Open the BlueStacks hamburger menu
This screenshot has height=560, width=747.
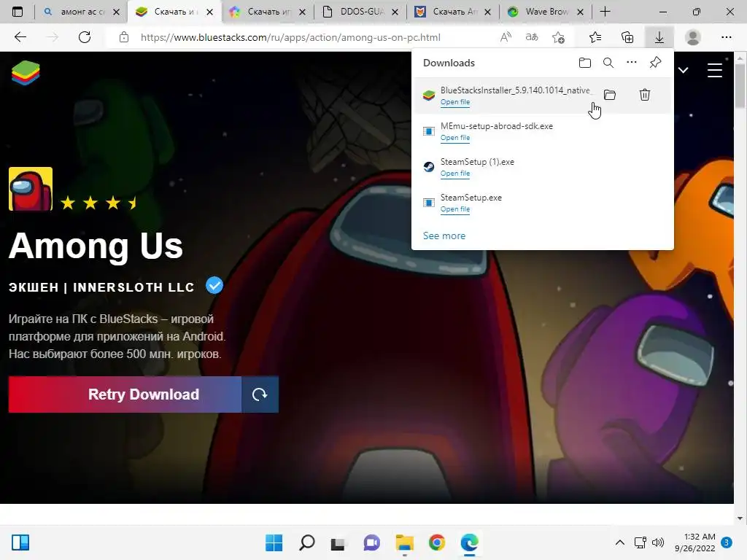coord(715,71)
